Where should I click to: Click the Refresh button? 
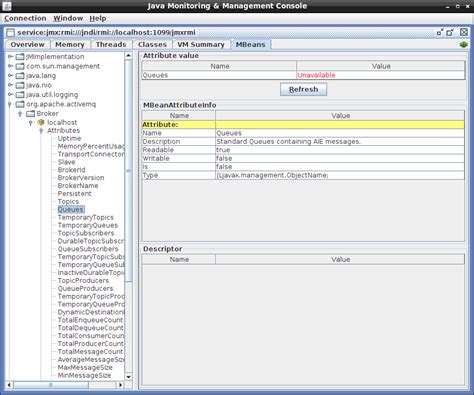tap(303, 89)
